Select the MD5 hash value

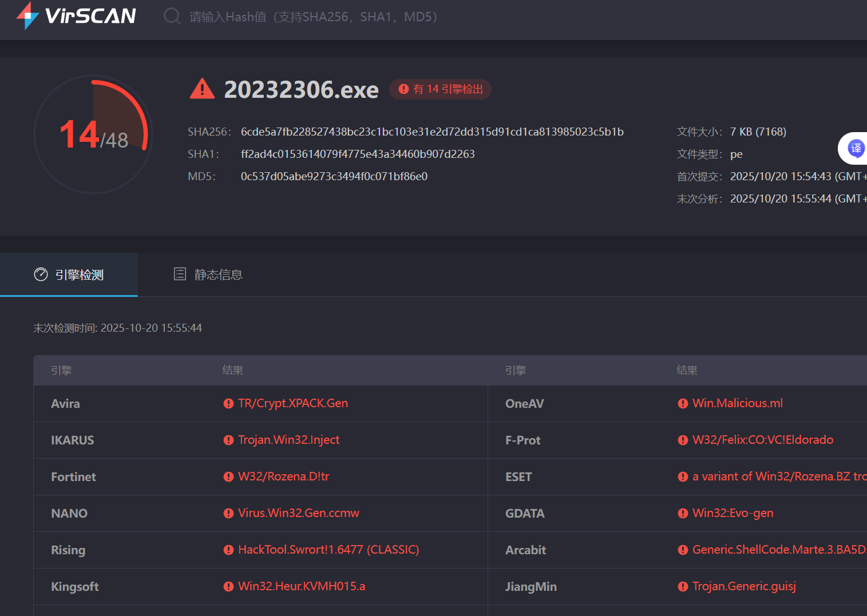click(x=334, y=176)
